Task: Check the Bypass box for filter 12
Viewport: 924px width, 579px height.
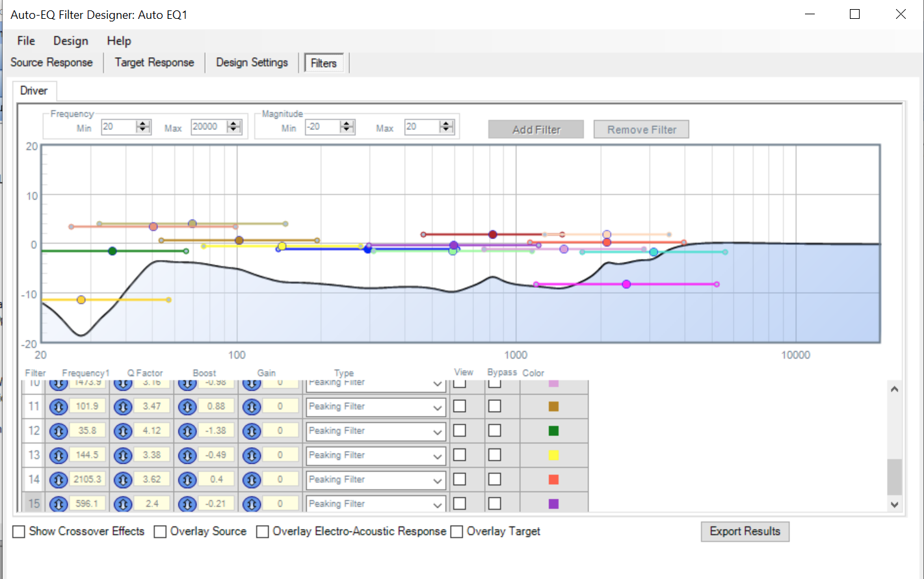Action: point(495,431)
